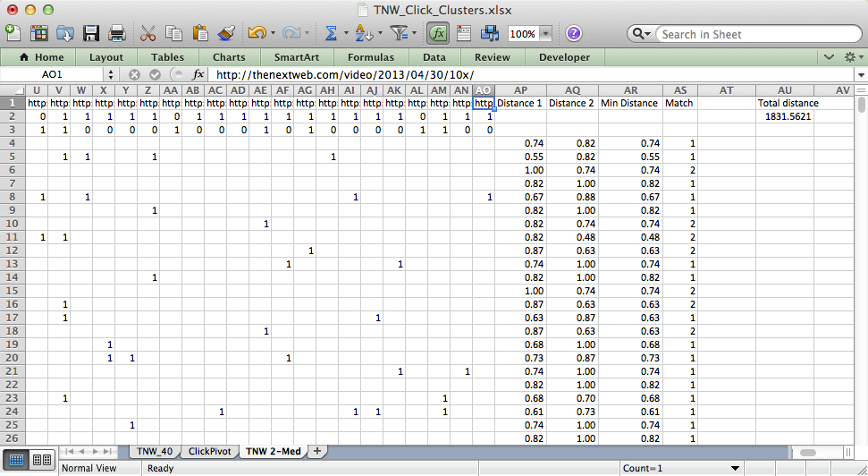Image resolution: width=868 pixels, height=476 pixels.
Task: Toggle the formula bar fx toolbar button
Action: (x=437, y=34)
